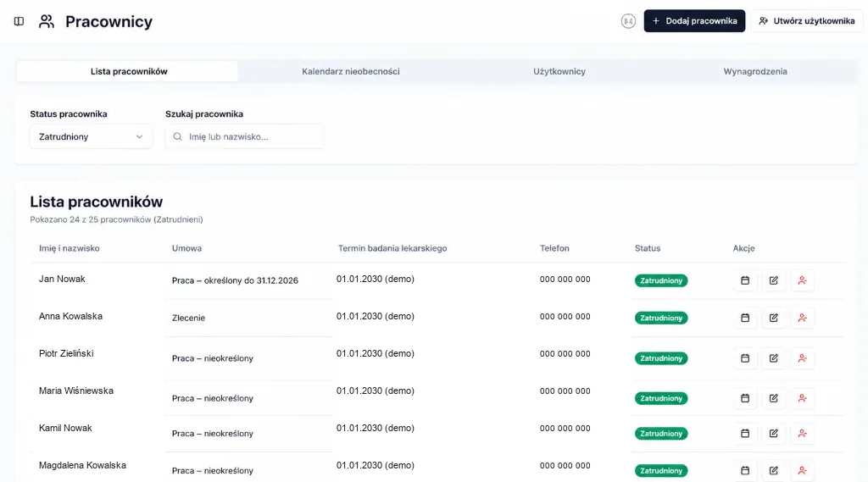Image resolution: width=868 pixels, height=482 pixels.
Task: Click the name Piotr Zieliński
Action: [66, 353]
